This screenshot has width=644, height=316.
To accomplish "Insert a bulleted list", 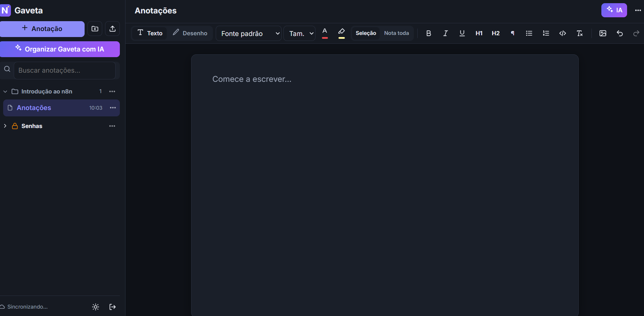I will point(529,33).
